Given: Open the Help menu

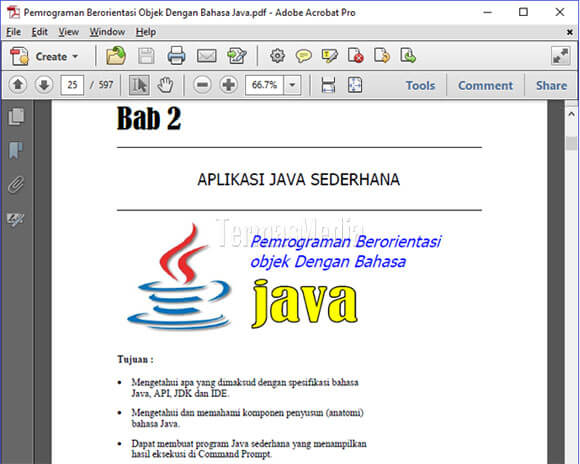Looking at the screenshot, I should [x=146, y=32].
